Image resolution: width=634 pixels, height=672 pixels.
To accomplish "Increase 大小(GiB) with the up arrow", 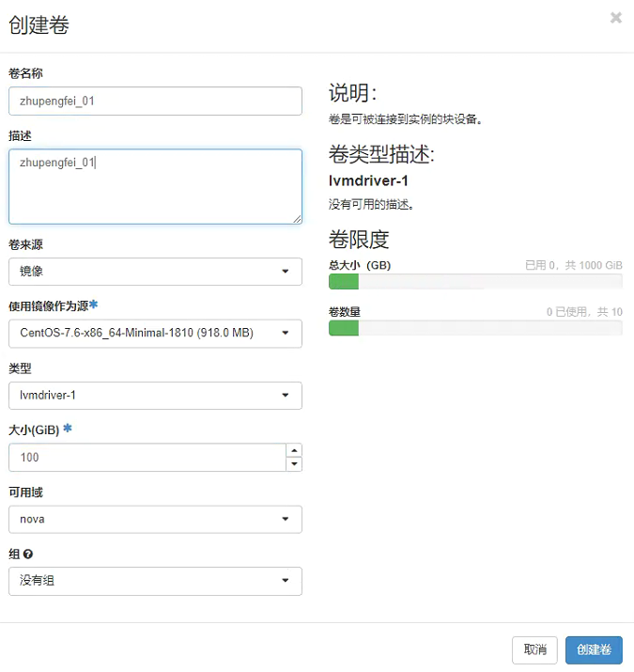I will point(294,450).
